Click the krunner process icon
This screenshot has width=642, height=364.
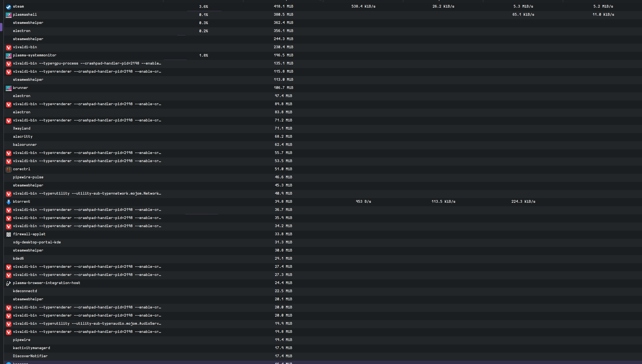coord(9,88)
